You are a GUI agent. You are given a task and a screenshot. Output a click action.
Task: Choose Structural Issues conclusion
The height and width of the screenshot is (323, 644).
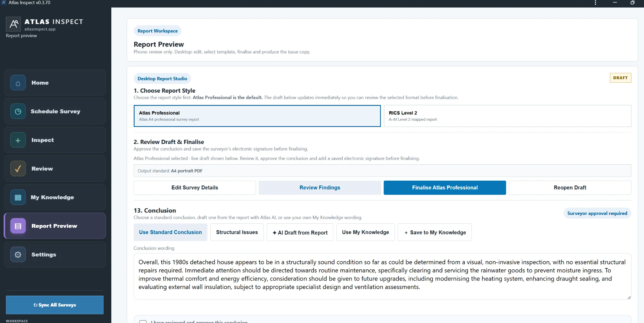237,232
